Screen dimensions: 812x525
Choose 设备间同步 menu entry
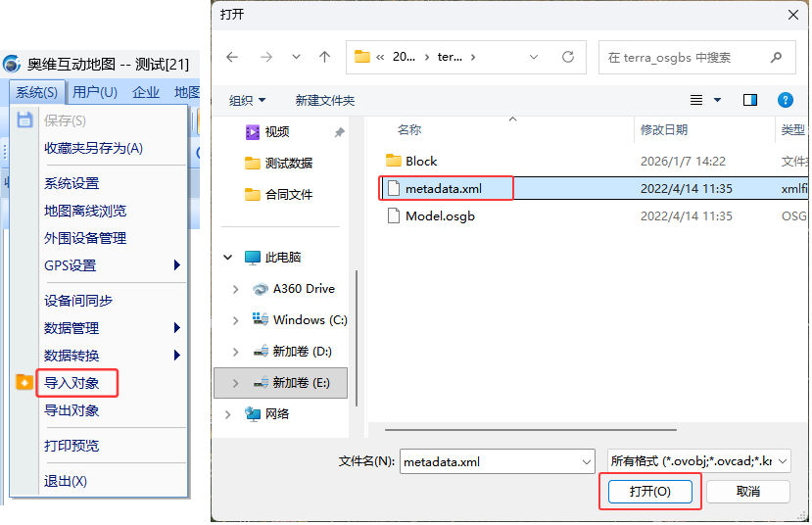[x=78, y=301]
